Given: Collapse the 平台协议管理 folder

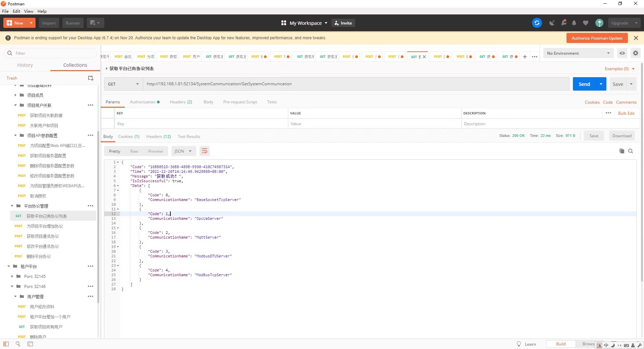Looking at the screenshot, I should click(12, 206).
